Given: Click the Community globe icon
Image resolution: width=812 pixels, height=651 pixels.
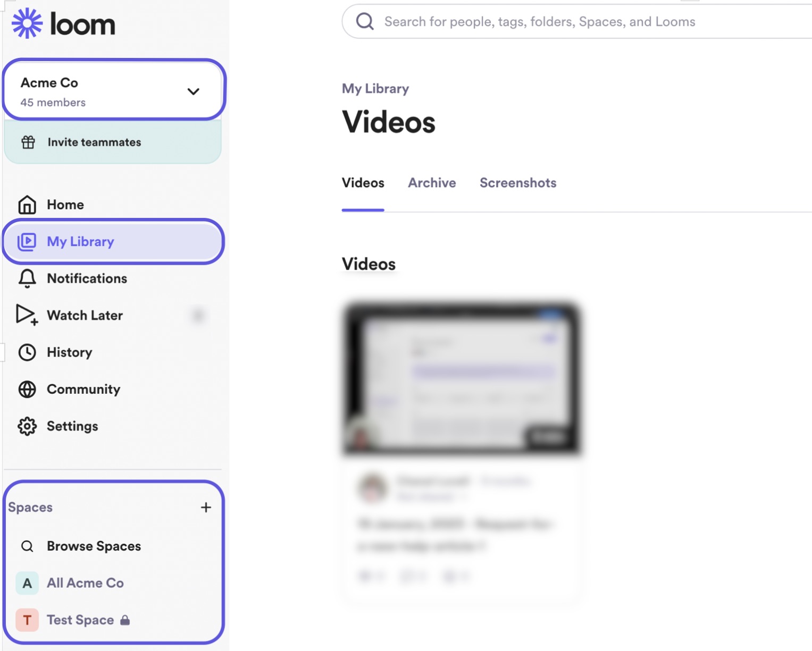Looking at the screenshot, I should (x=27, y=390).
